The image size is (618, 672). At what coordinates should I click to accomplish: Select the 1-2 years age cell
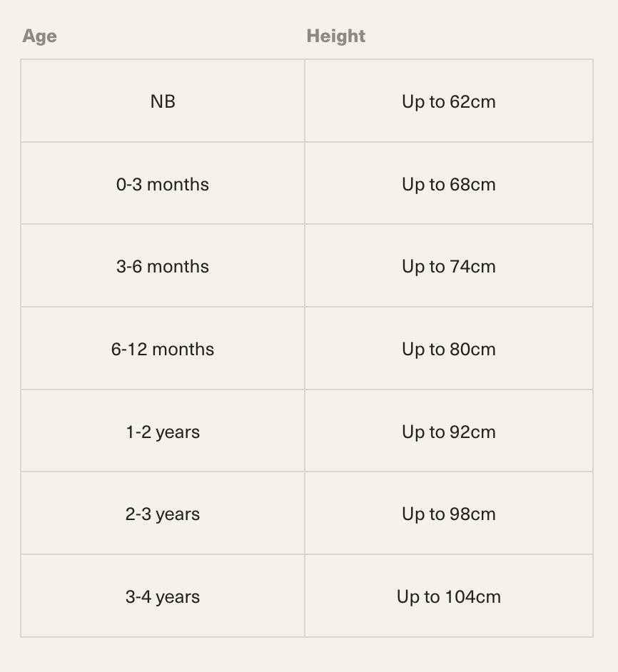click(163, 432)
